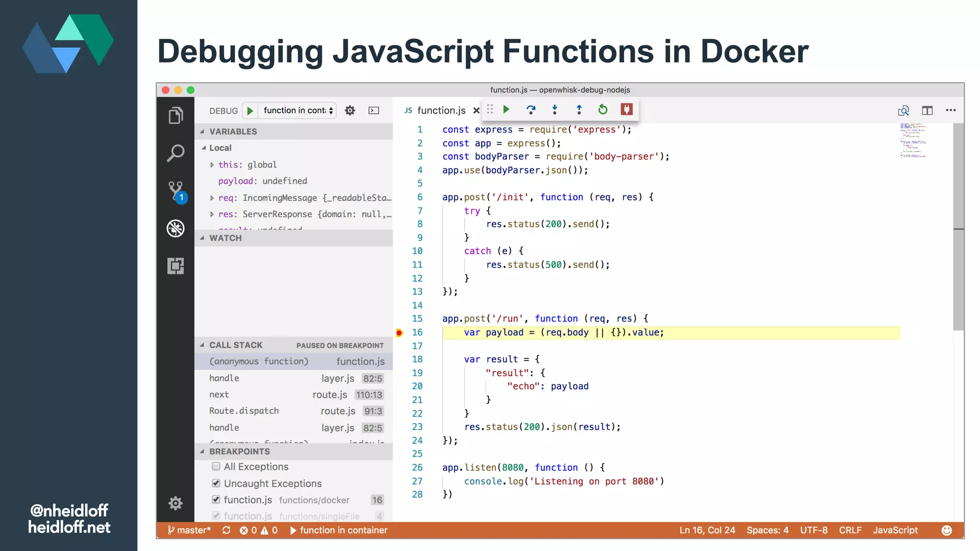This screenshot has height=551, width=980.
Task: Open the Extensions sidebar icon
Action: coord(176,265)
